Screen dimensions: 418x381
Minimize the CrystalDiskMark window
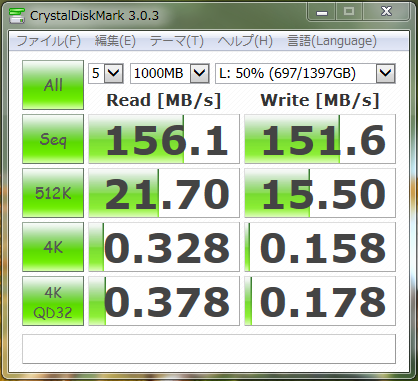click(322, 12)
